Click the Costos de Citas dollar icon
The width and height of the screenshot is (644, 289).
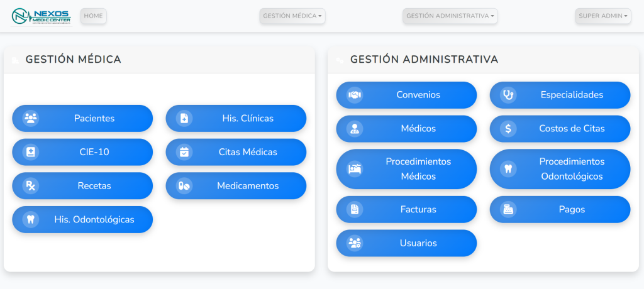[508, 129]
